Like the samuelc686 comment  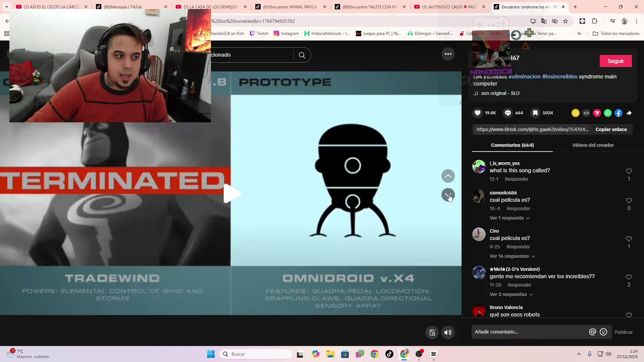point(628,201)
